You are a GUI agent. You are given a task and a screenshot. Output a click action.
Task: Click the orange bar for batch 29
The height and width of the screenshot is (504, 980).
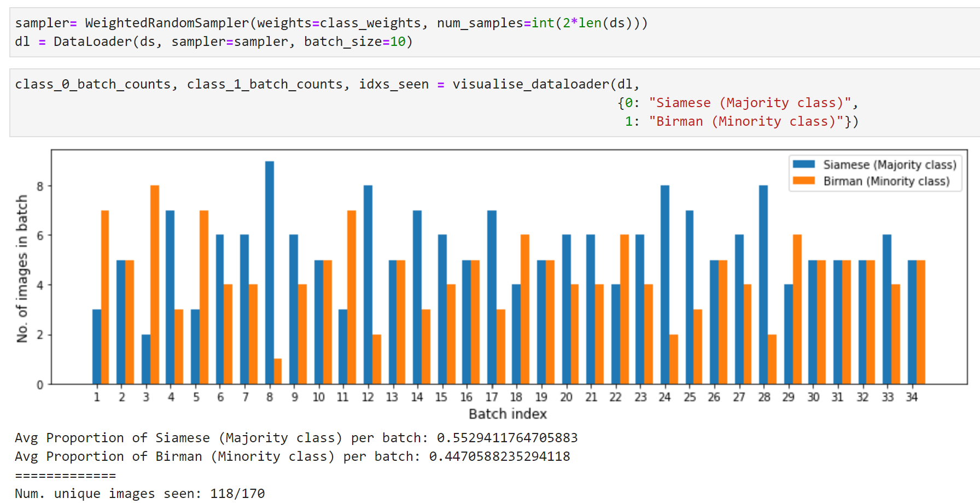click(797, 310)
